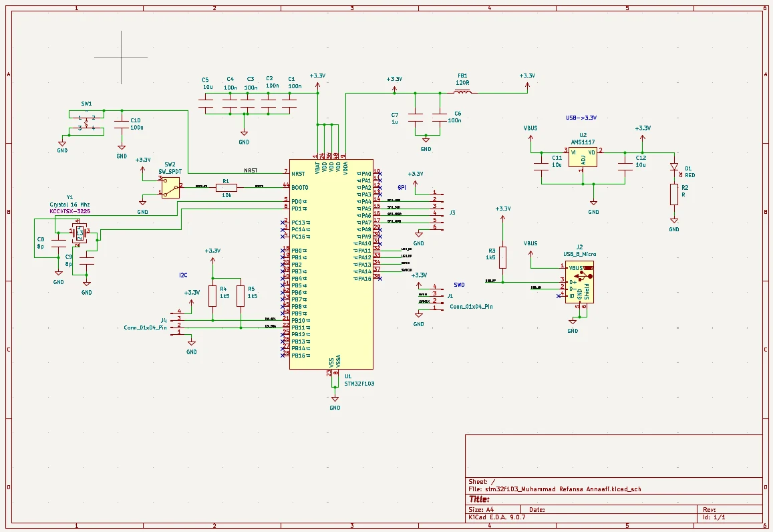Select the Y1 crystal symbol
773x532 pixels.
point(79,232)
